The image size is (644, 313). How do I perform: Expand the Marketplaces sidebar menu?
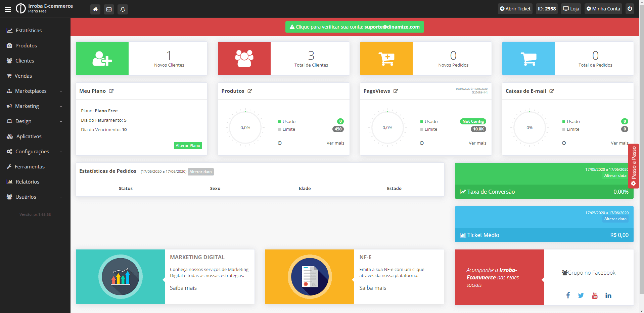pyautogui.click(x=35, y=91)
